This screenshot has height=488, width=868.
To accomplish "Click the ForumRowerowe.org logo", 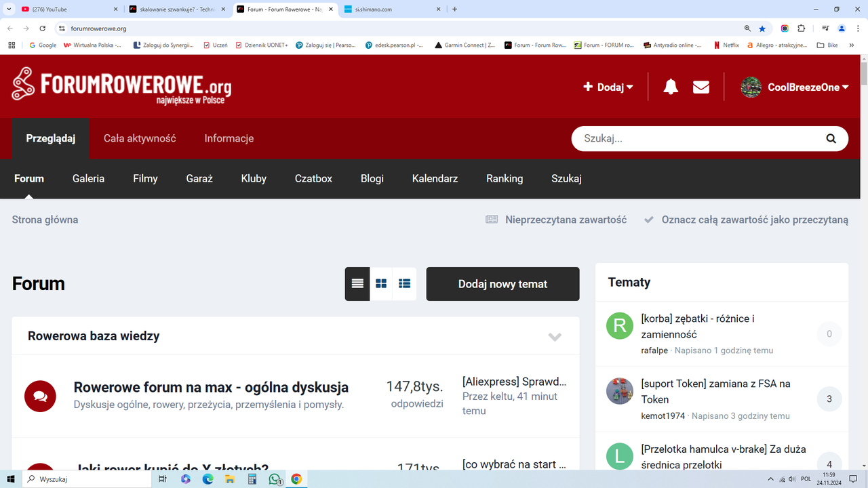I will click(x=121, y=86).
